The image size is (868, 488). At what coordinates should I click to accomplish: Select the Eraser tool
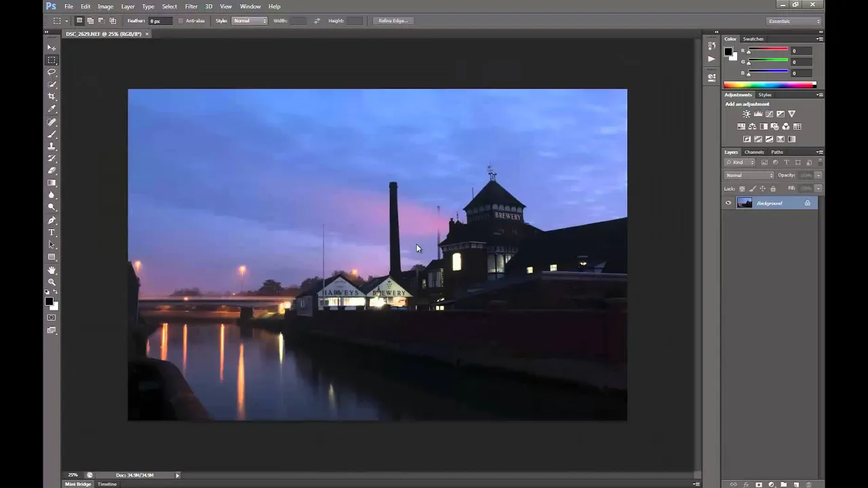[x=52, y=171]
